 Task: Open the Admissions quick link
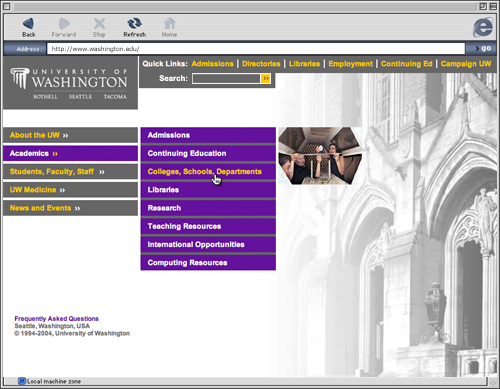click(x=212, y=64)
